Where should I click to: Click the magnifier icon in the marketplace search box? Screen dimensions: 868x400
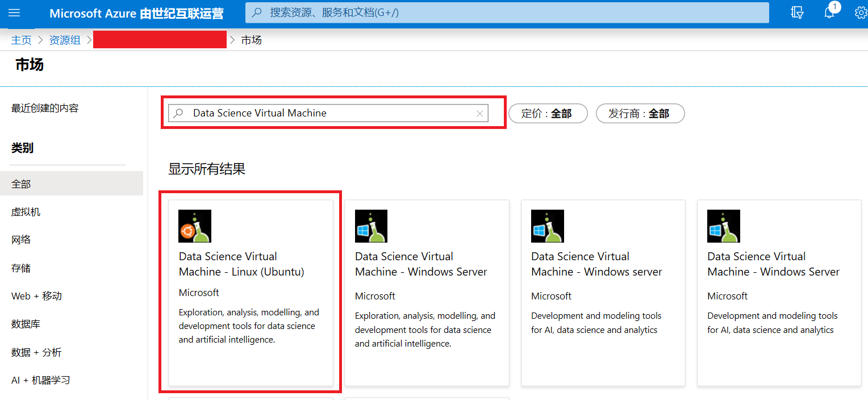(x=179, y=113)
